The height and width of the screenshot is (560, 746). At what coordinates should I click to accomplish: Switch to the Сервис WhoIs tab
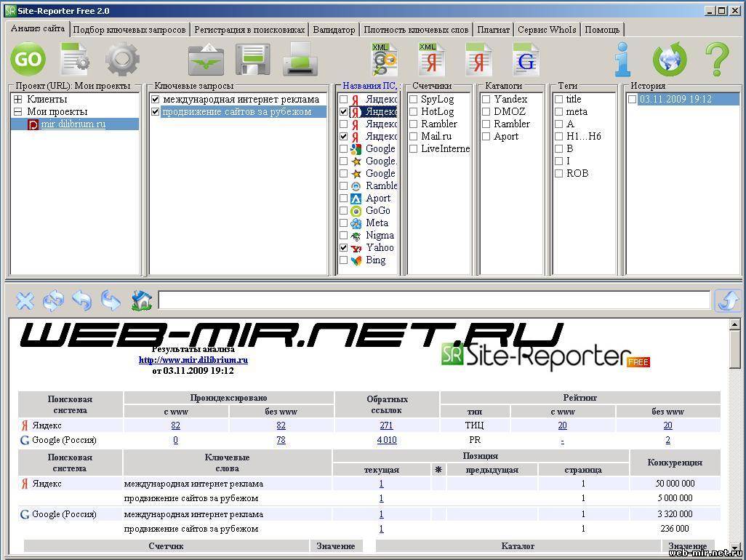547,30
